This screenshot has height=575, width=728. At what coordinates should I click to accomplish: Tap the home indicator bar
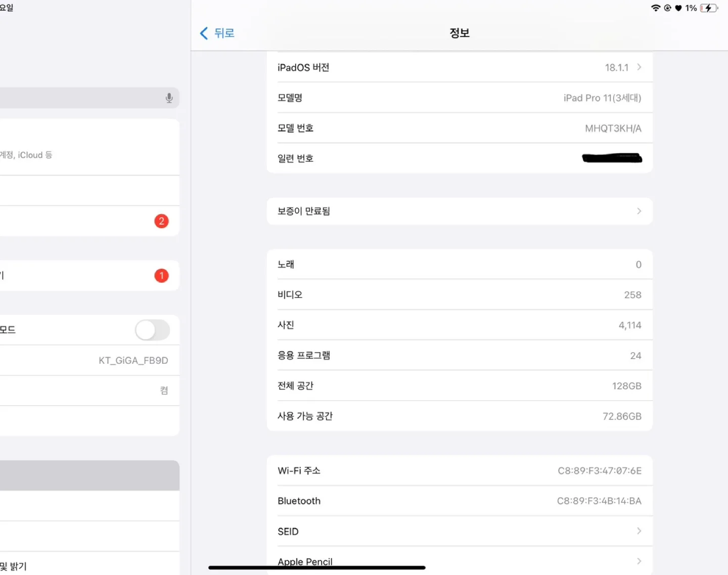(317, 568)
